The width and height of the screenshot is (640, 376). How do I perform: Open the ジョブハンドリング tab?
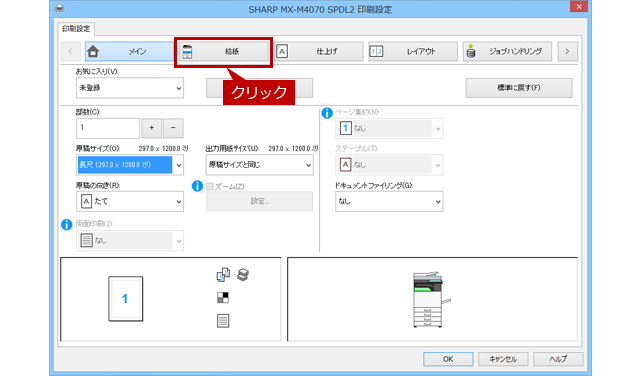point(507,52)
